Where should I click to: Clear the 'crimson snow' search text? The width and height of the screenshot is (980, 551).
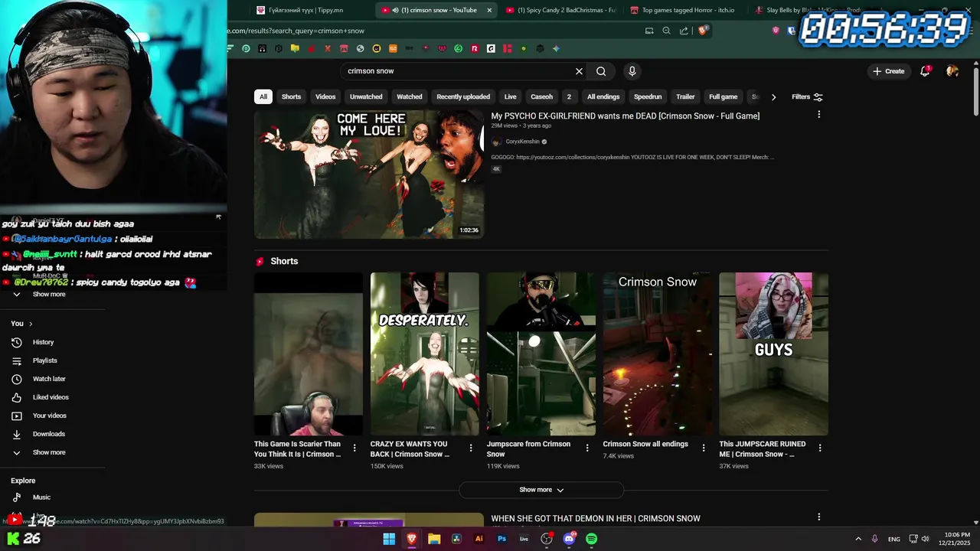579,71
